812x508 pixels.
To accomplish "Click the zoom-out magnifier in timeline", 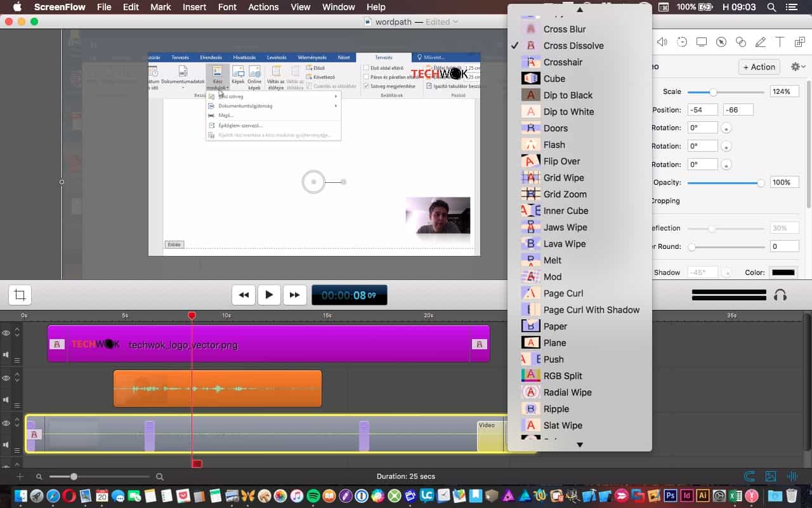I will click(x=39, y=476).
